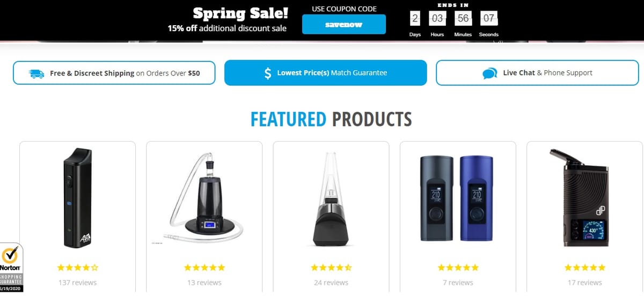Screen dimensions: 644x296
Task: Click the live chat speech bubbles icon
Action: tap(489, 73)
